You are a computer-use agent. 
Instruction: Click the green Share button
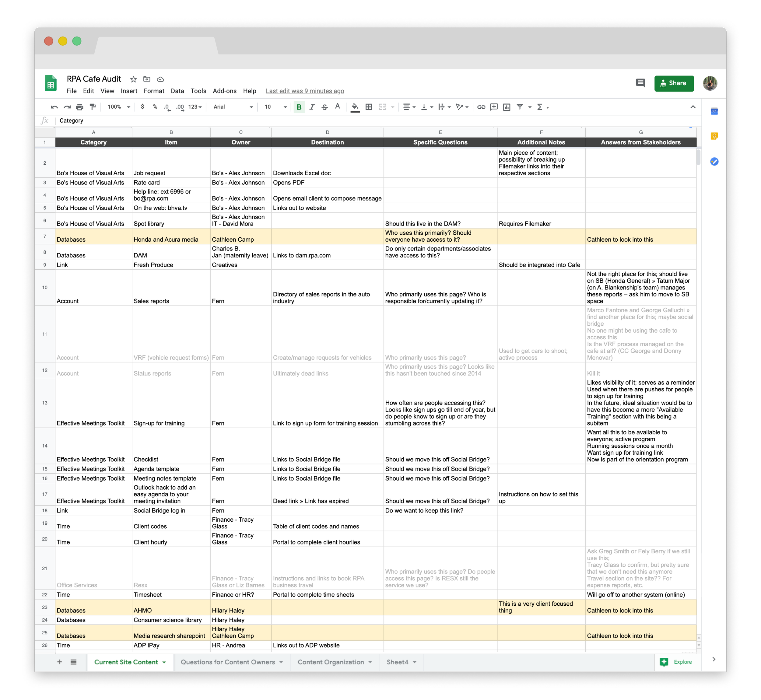[x=674, y=83]
